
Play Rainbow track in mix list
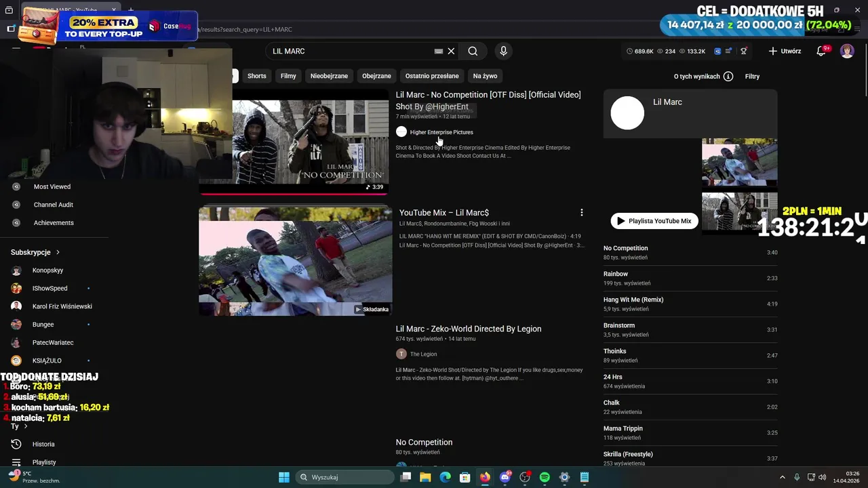(x=690, y=278)
